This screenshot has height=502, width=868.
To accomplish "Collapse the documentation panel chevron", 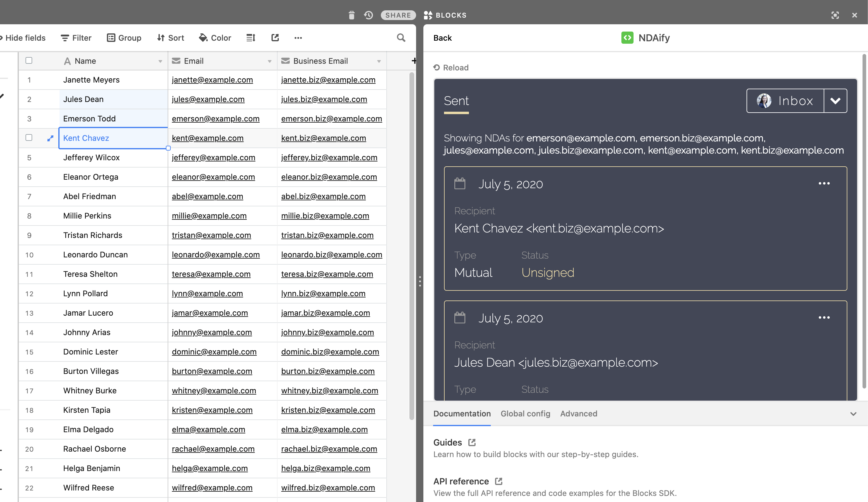I will 853,414.
